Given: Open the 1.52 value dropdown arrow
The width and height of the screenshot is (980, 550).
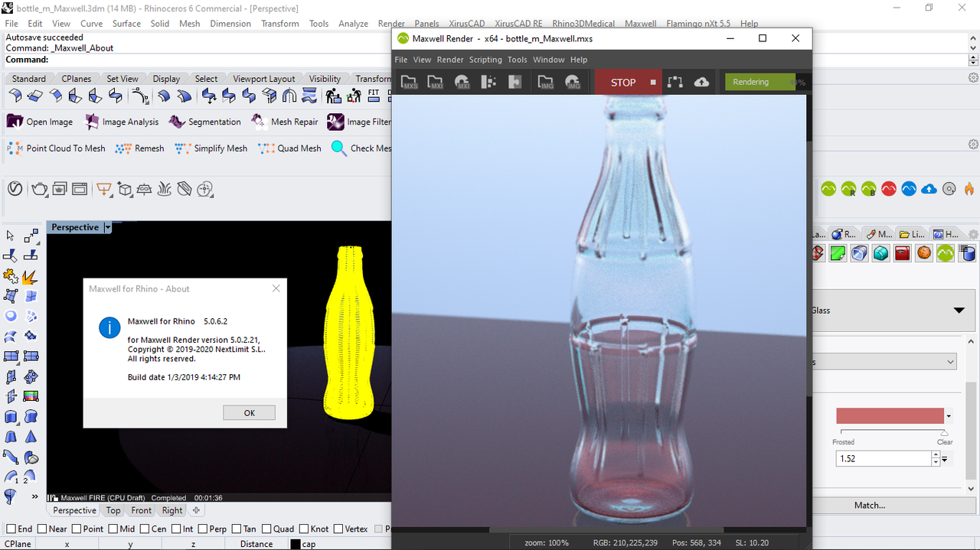Looking at the screenshot, I should coord(945,459).
